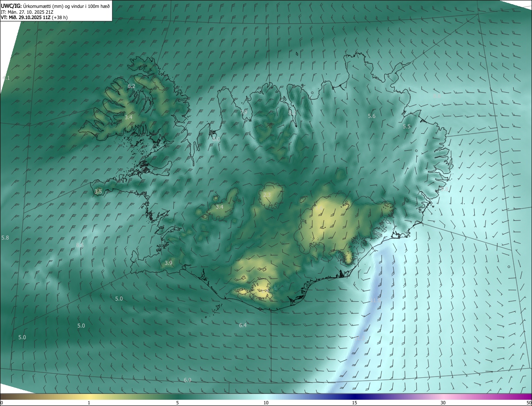Click the 10 tick on the color legend
This screenshot has height=406, width=532.
(266, 403)
